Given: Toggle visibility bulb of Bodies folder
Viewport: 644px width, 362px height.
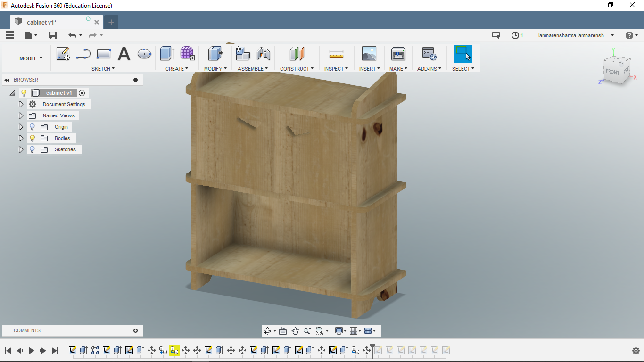Looking at the screenshot, I should (32, 138).
